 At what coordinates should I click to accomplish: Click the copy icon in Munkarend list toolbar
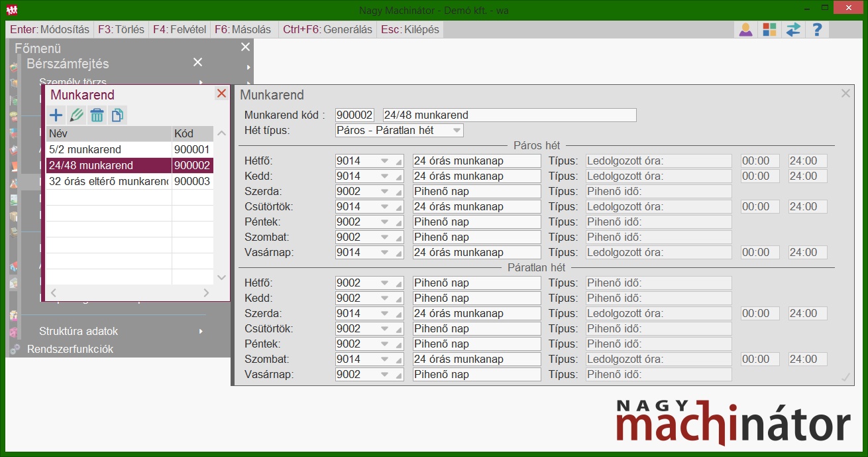point(117,115)
